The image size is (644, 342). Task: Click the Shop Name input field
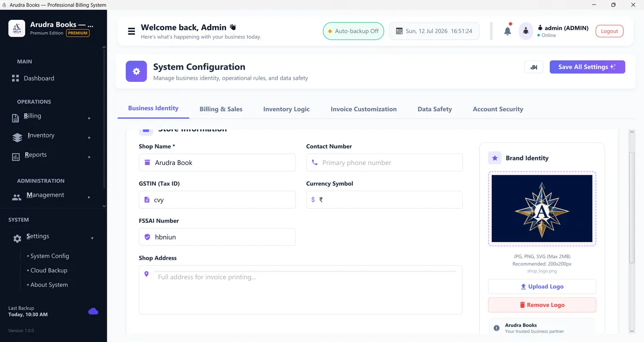click(x=217, y=162)
